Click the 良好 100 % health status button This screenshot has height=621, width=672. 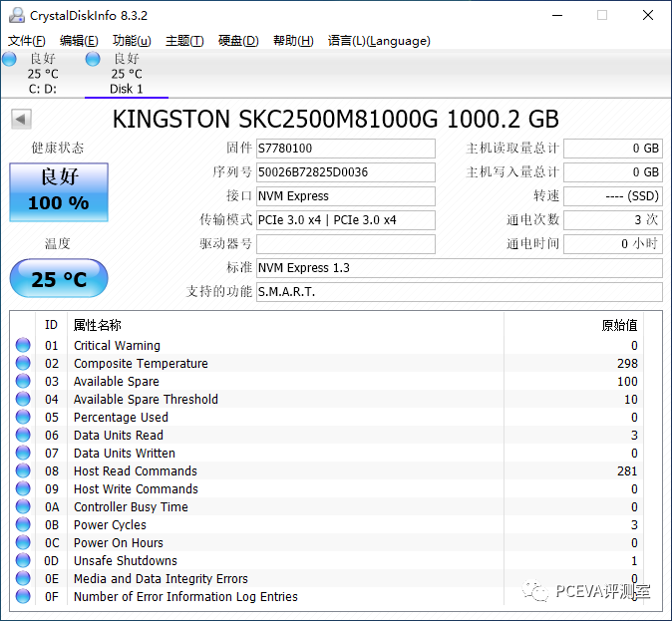(59, 192)
